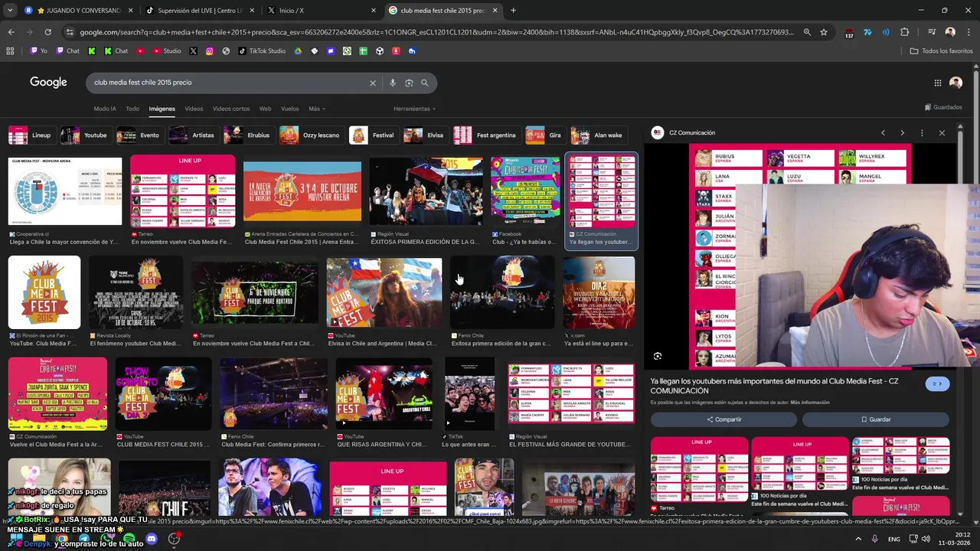Expand the Herramientas tools dropdown
The image size is (980, 551).
click(x=414, y=109)
